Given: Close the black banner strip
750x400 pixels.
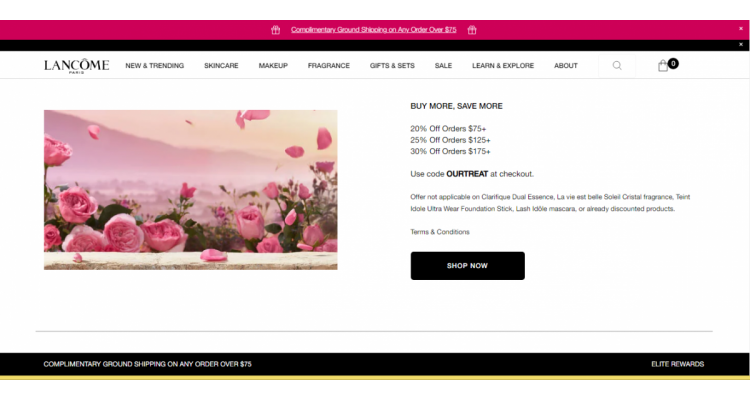Looking at the screenshot, I should click(x=741, y=44).
